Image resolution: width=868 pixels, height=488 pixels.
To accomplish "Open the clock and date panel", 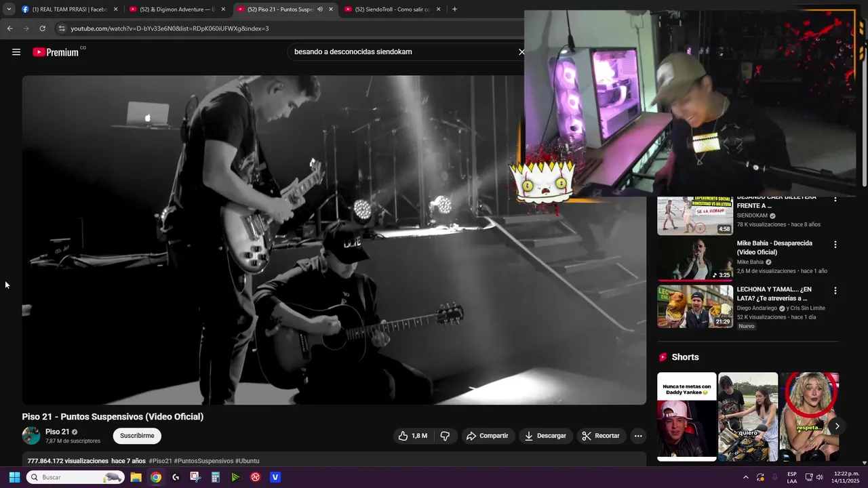I will (x=846, y=477).
